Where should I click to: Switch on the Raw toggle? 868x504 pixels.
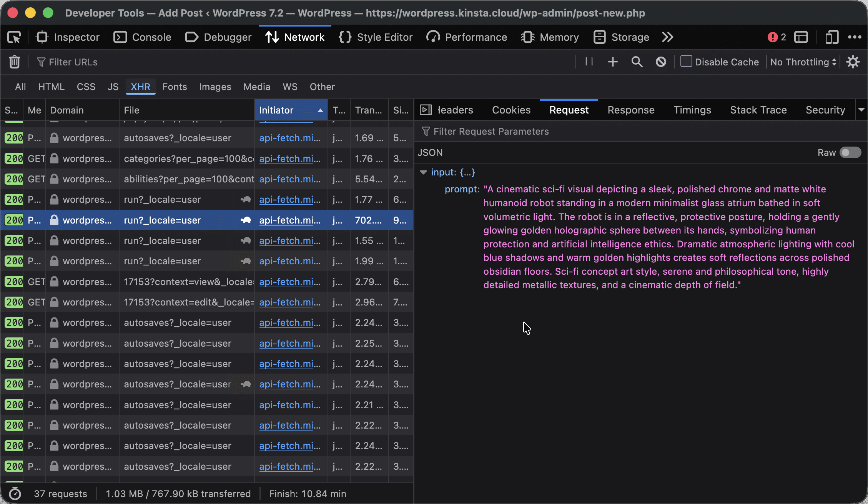click(850, 153)
